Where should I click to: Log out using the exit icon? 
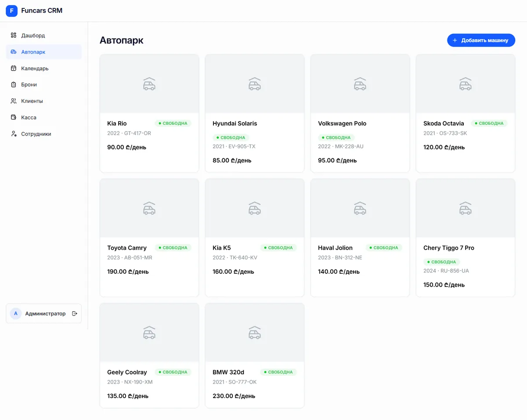pos(75,314)
